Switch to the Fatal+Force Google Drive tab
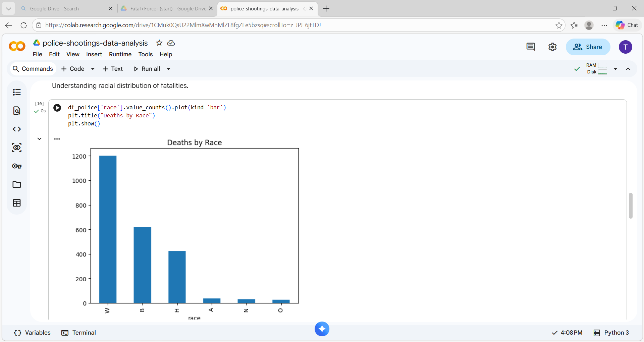 point(164,8)
